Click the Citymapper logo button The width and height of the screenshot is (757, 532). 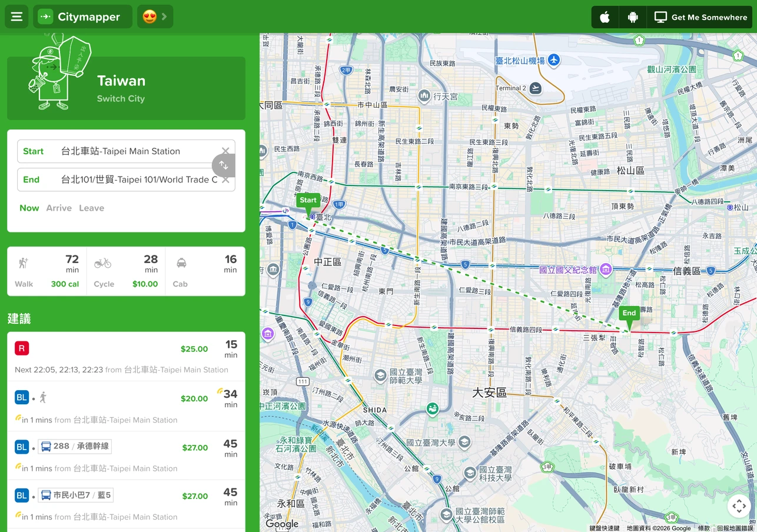click(82, 17)
